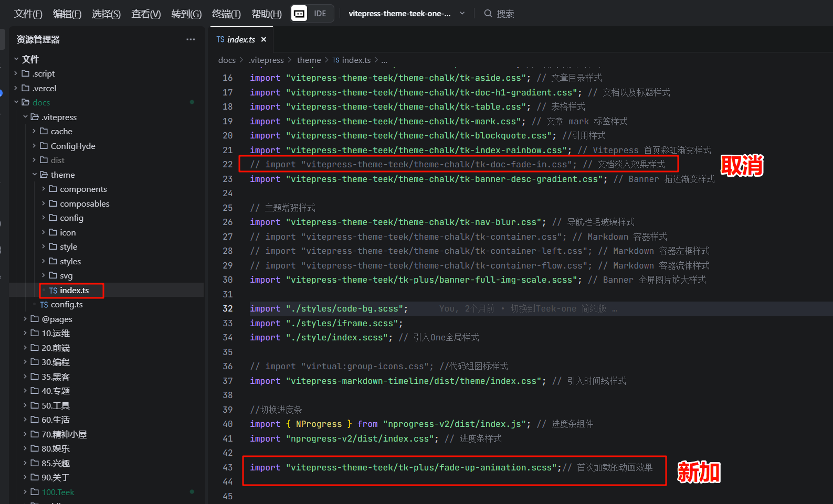
Task: Click the config folder icon
Action: tap(53, 218)
